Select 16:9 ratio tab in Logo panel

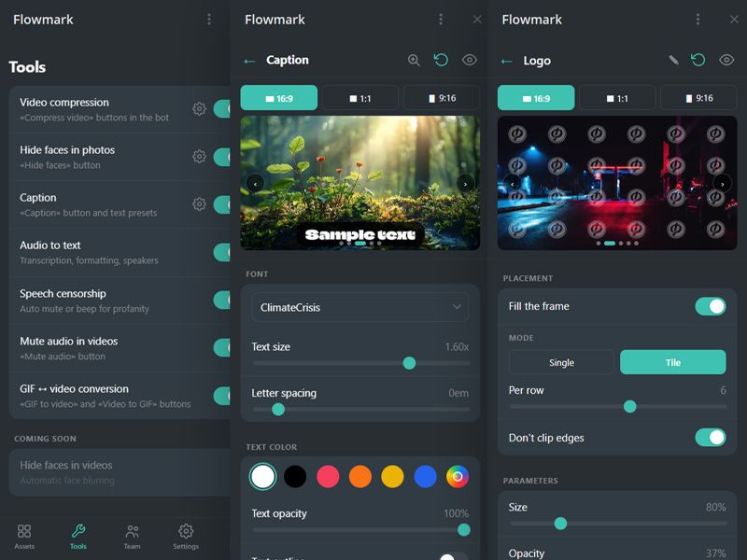(x=536, y=98)
